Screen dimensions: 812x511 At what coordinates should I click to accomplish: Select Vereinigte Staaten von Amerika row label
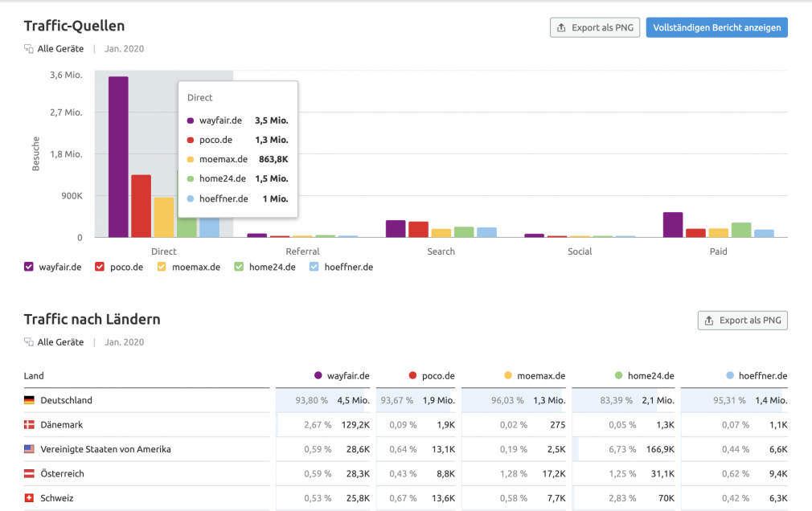point(105,449)
